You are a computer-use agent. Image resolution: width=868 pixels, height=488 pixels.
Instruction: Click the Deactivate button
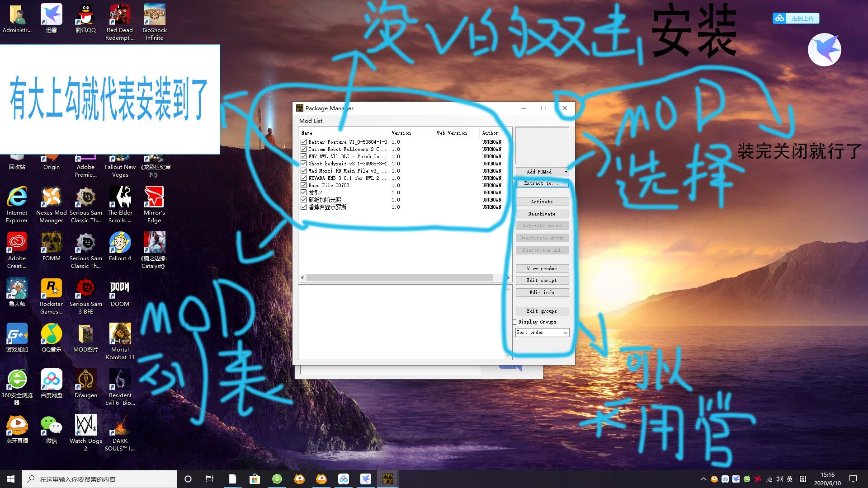542,214
